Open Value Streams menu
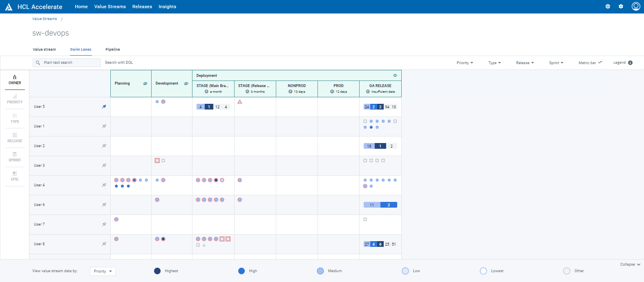The height and width of the screenshot is (282, 644). coord(110,7)
